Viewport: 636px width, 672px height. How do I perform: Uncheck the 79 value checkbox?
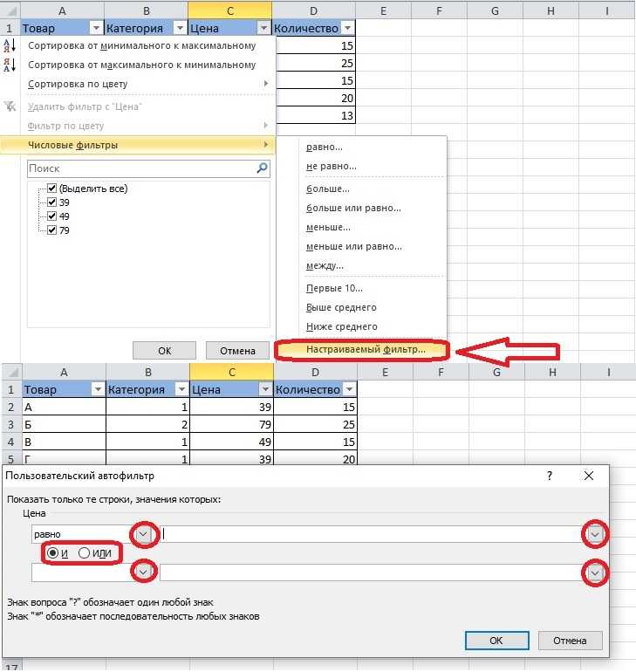coord(51,230)
